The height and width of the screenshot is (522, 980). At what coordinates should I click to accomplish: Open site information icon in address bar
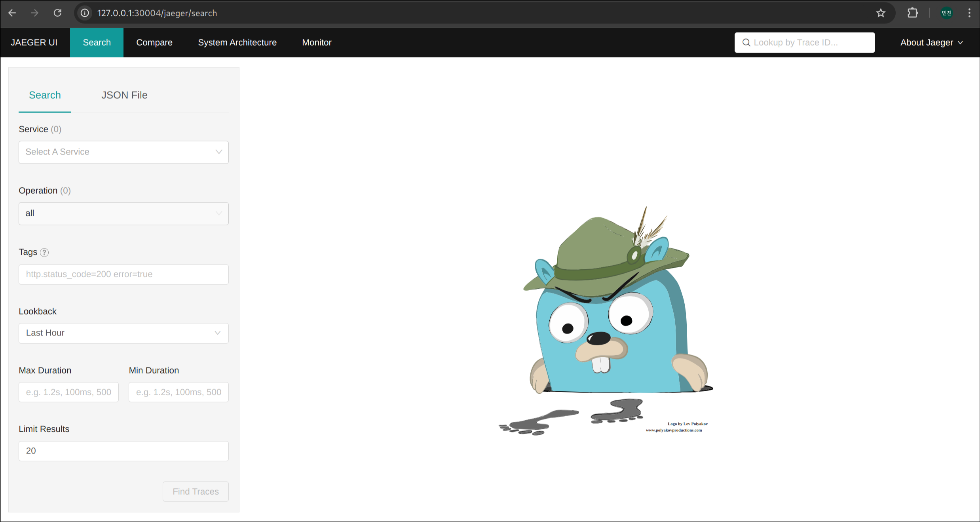click(x=85, y=13)
